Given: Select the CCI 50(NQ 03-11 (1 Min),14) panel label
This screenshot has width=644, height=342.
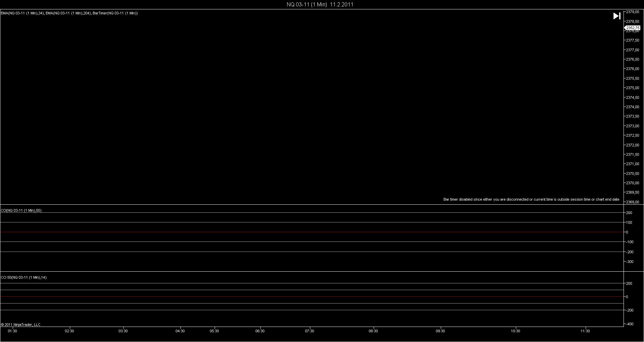Looking at the screenshot, I should coord(24,277).
